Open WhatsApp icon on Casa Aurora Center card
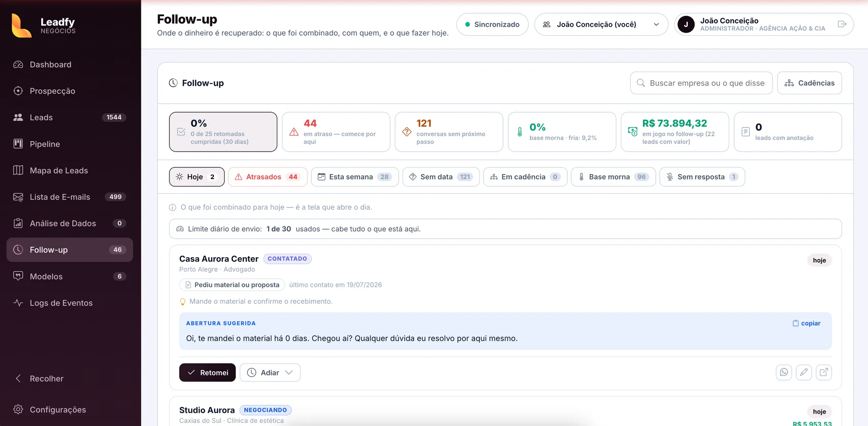The image size is (868, 426). (x=784, y=372)
